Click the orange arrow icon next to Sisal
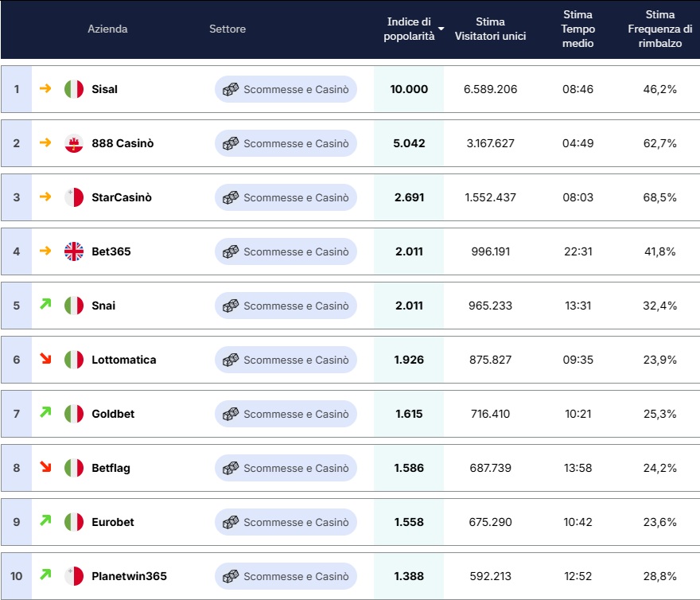Image resolution: width=700 pixels, height=600 pixels. click(x=44, y=89)
